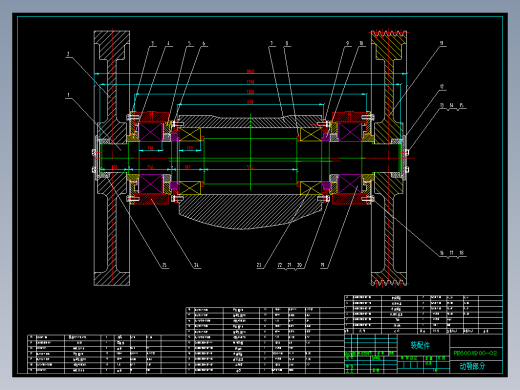Select part balloon number 10
Image resolution: width=520 pixels, height=390 pixels.
coord(361,43)
